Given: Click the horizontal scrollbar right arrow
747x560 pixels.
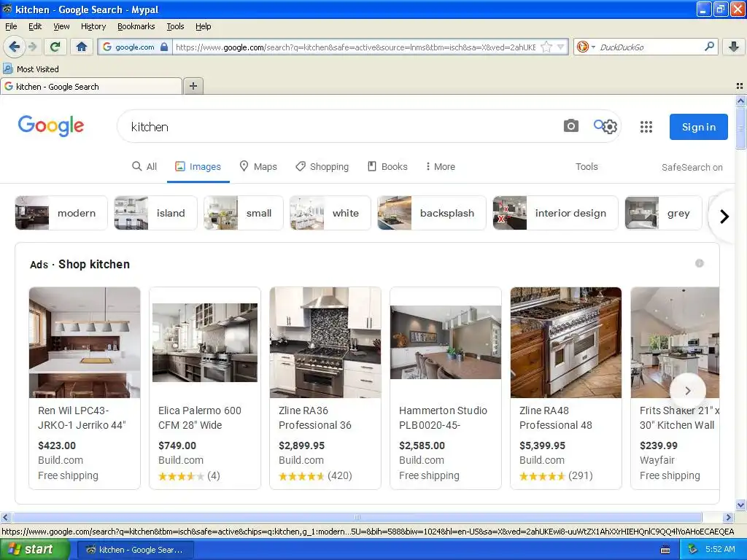Looking at the screenshot, I should click(x=728, y=517).
